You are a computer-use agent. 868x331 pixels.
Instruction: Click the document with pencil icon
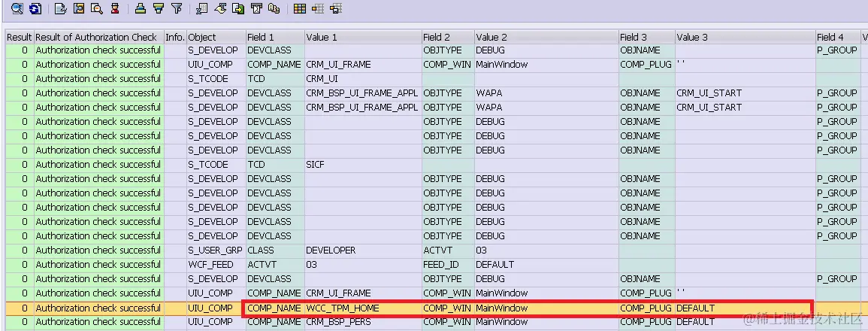(62, 8)
